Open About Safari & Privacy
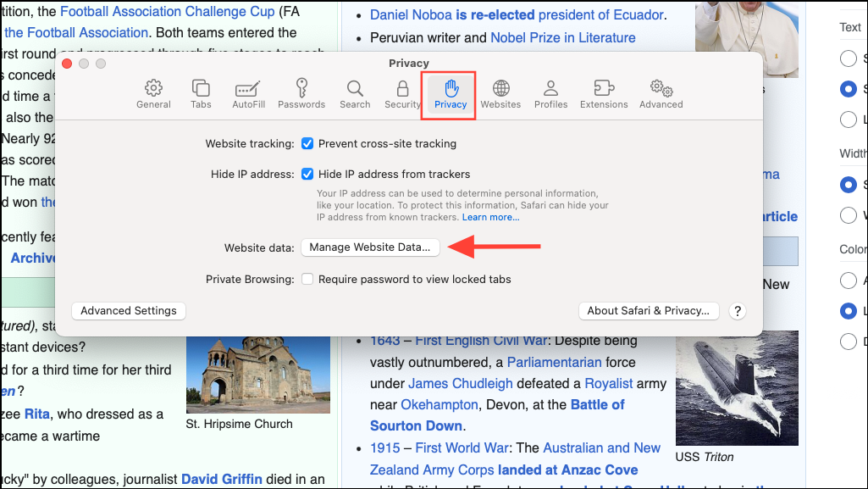Viewport: 868px width, 489px height. [648, 311]
